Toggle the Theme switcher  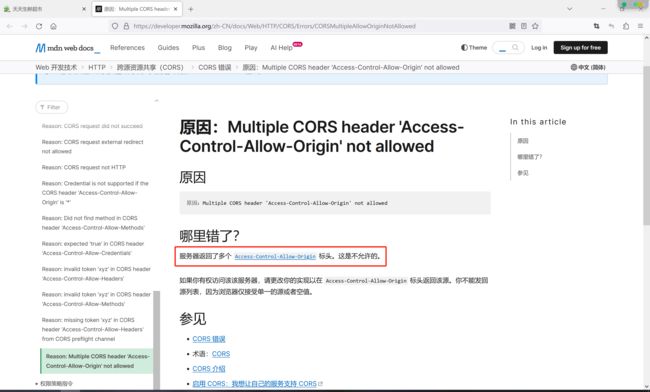click(474, 48)
